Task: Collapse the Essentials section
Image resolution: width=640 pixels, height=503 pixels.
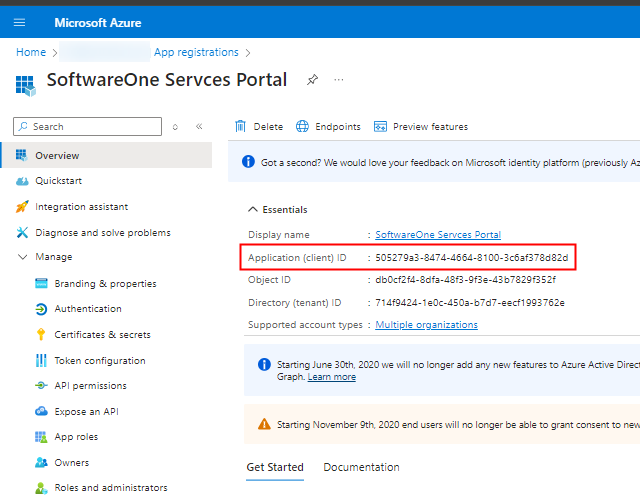Action: (251, 210)
